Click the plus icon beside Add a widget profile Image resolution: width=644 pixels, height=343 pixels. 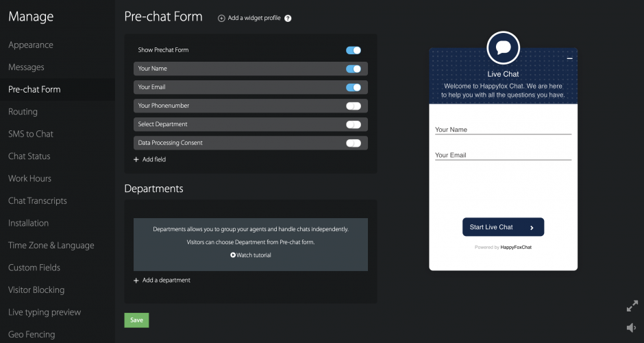pos(221,19)
